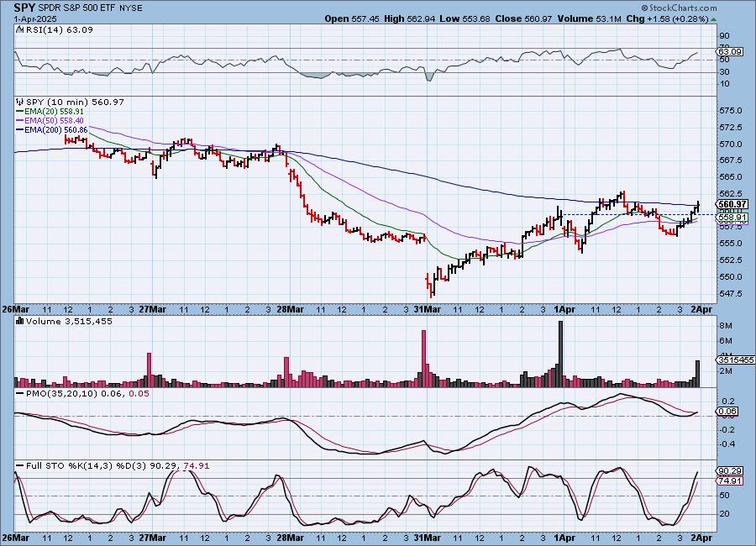Click the green up-arrow beside Chg
The height and width of the screenshot is (546, 756).
(x=713, y=19)
